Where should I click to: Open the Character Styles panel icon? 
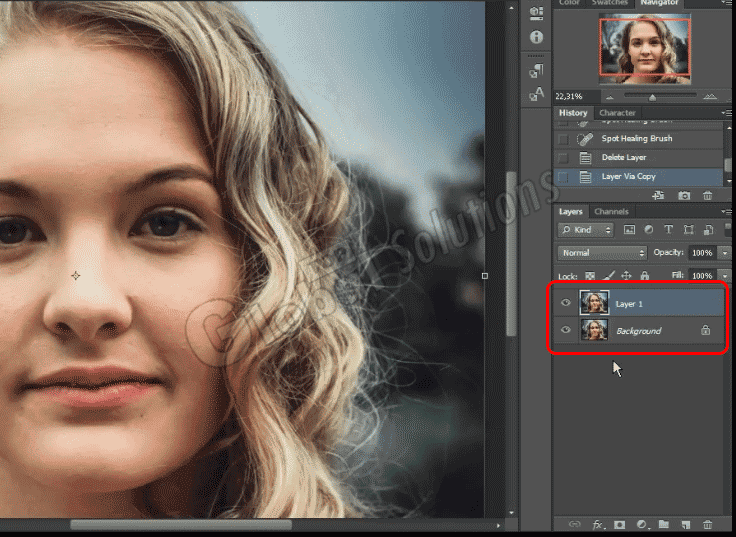[x=536, y=94]
